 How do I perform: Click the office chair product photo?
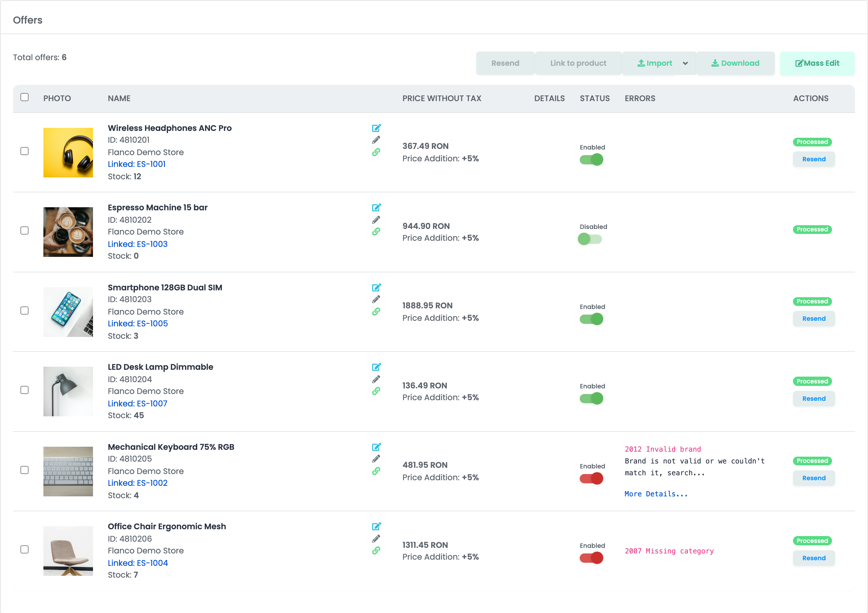click(68, 551)
